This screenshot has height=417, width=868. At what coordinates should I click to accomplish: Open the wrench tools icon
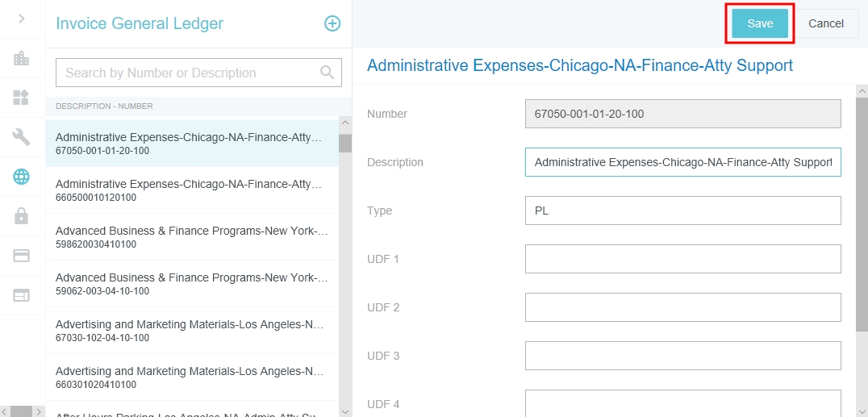(22, 137)
